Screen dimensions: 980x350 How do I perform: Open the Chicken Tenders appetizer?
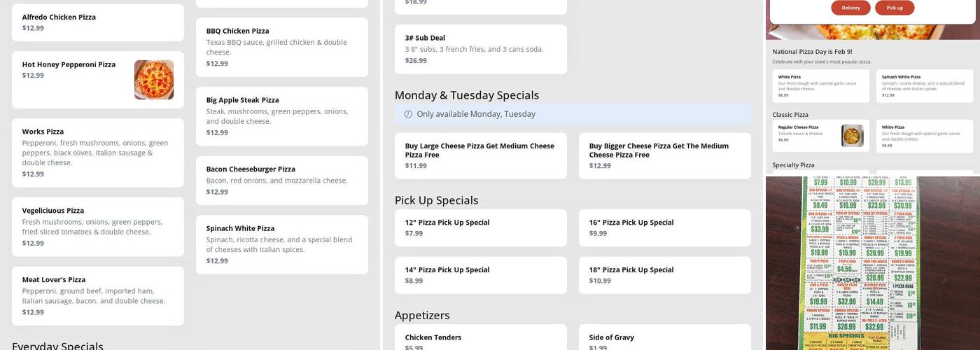click(x=480, y=338)
